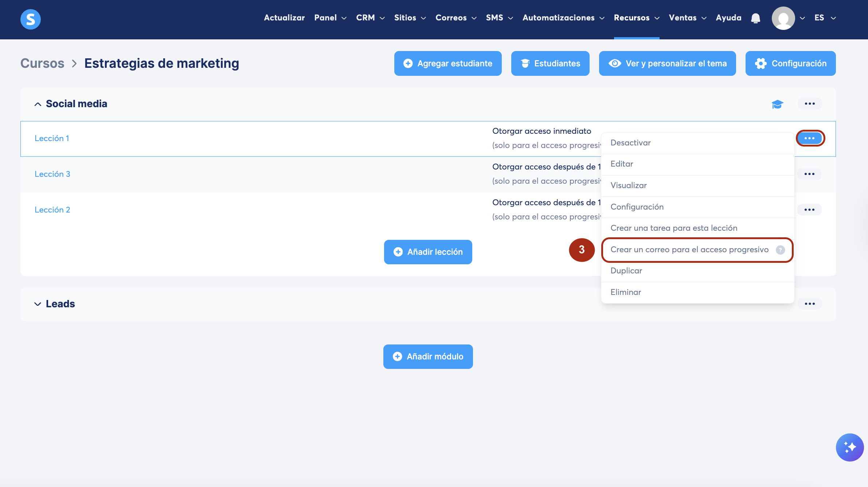Image resolution: width=868 pixels, height=487 pixels.
Task: Open Lección 3 three-dots options
Action: point(809,174)
